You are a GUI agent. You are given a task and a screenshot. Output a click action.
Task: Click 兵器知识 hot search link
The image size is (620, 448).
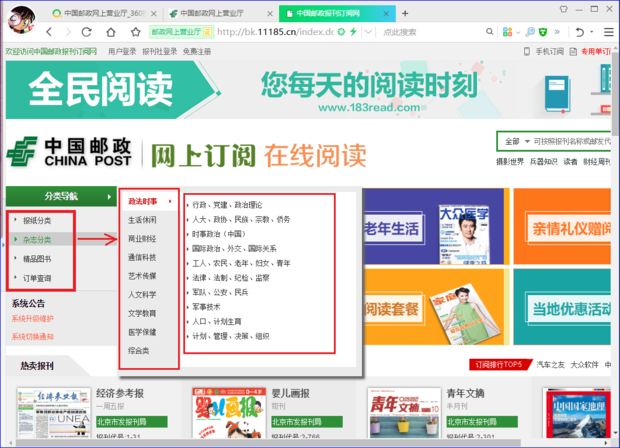[x=544, y=161]
